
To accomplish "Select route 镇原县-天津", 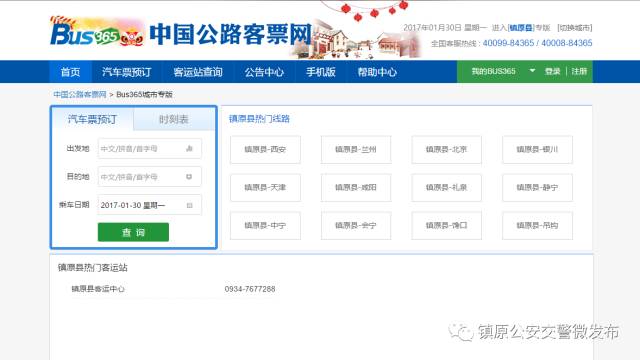I will click(x=265, y=188).
